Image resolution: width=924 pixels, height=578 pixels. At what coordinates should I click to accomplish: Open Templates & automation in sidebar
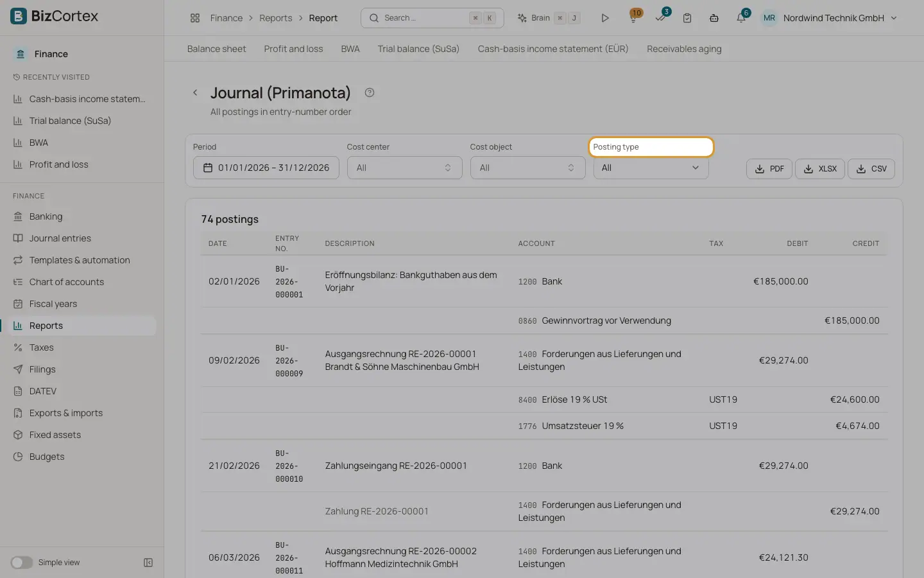82,260
